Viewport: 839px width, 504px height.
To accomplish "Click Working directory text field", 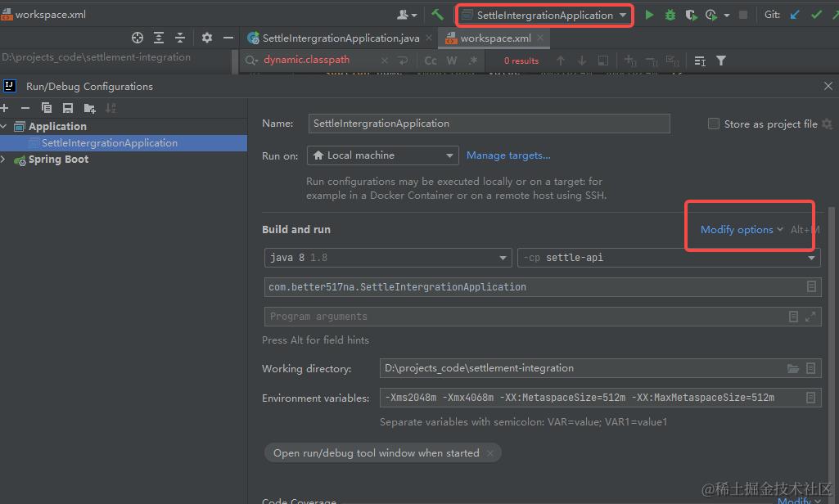I will [600, 368].
